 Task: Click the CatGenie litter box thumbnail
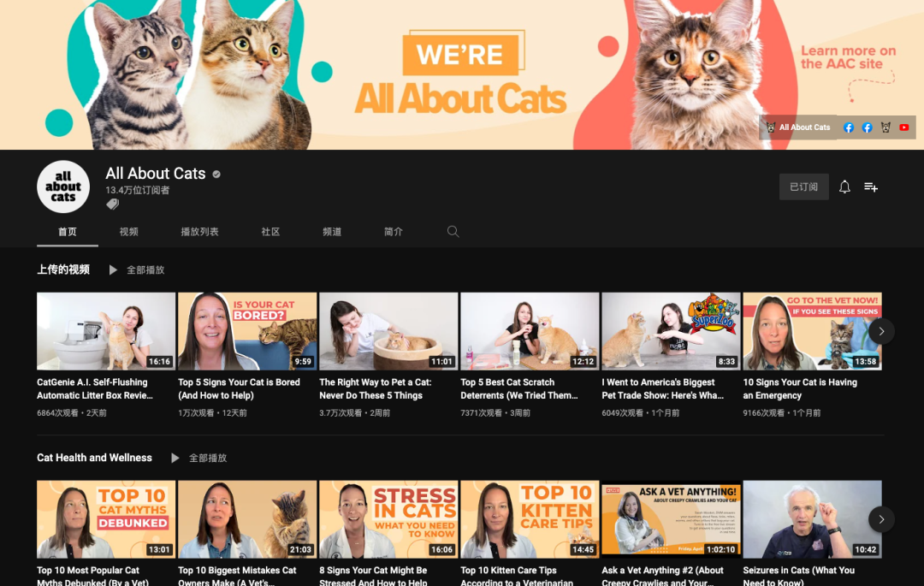[106, 332]
